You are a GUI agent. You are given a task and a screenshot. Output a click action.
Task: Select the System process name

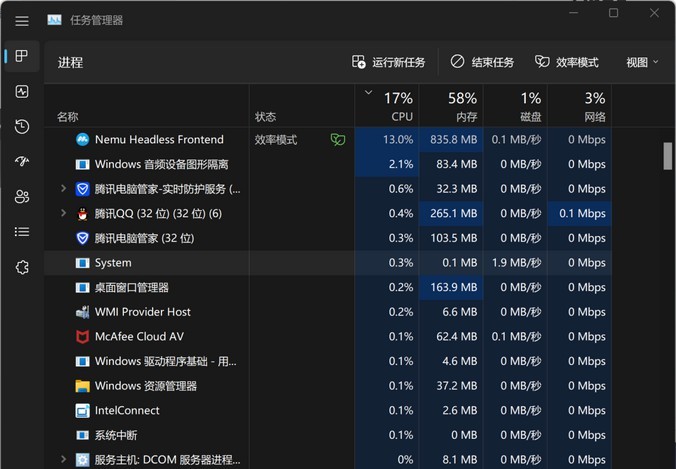113,263
